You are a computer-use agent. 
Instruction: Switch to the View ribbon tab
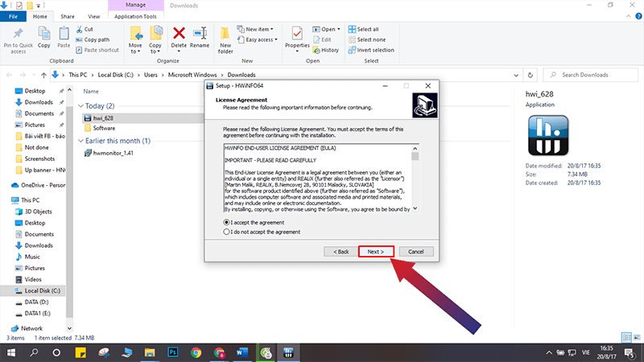[93, 16]
